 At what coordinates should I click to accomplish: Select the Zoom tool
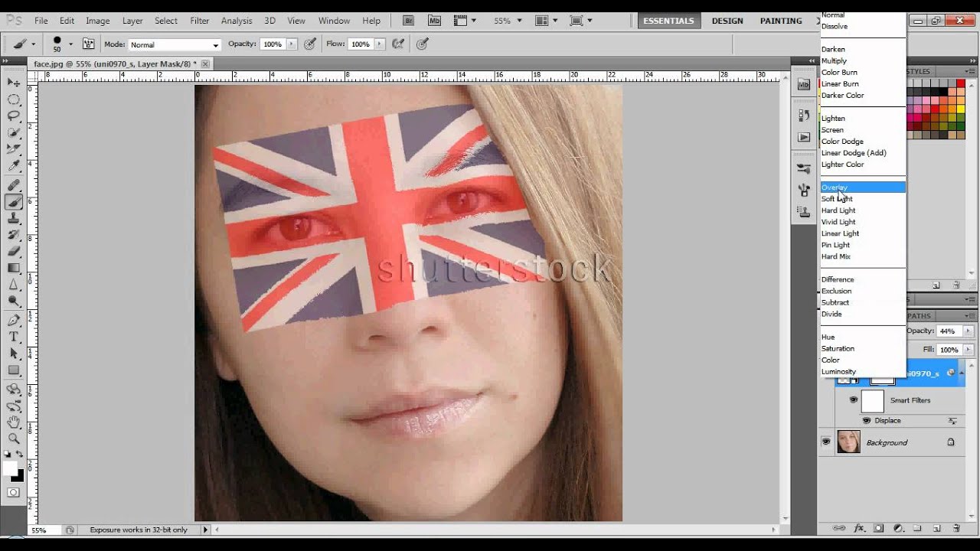pyautogui.click(x=14, y=439)
